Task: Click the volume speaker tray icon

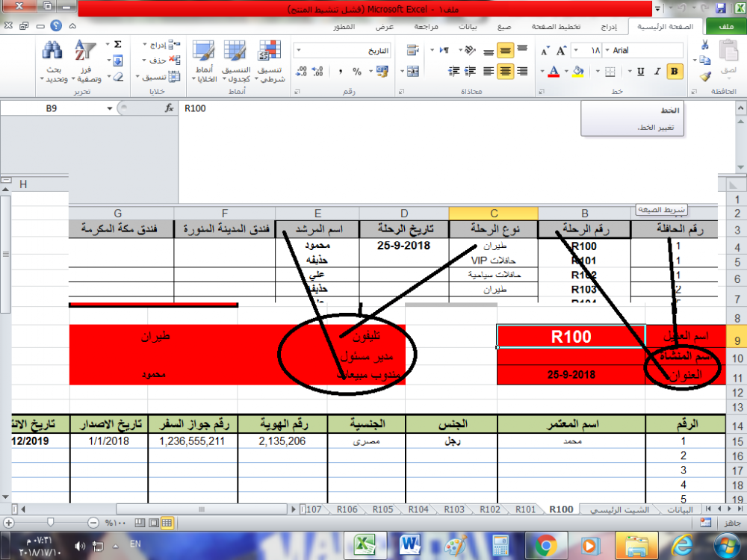Action: point(80,547)
